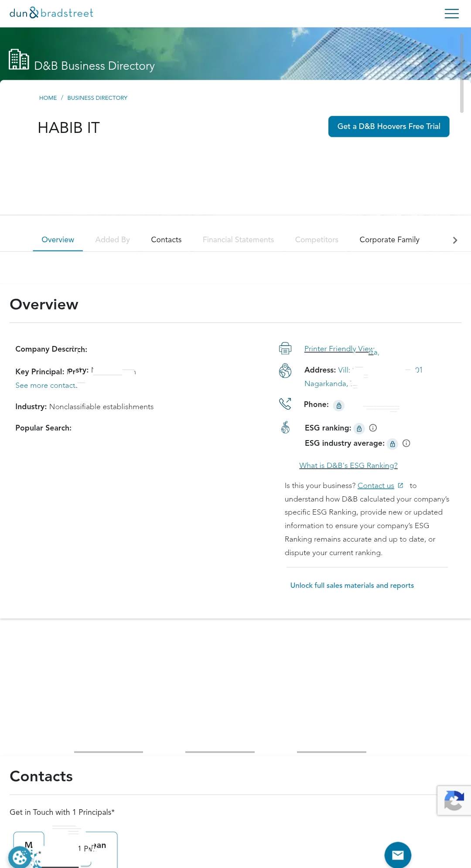Switch to the Contacts tab
This screenshot has height=868, width=471.
coord(166,240)
